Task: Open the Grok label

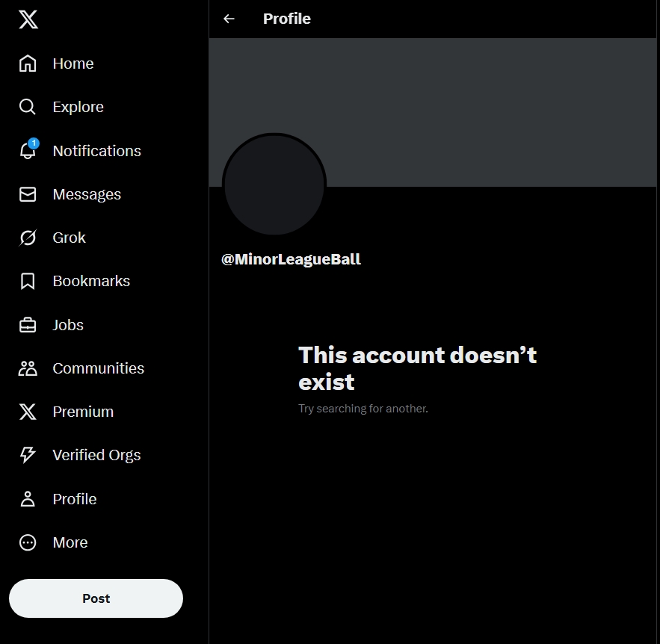Action: tap(69, 238)
